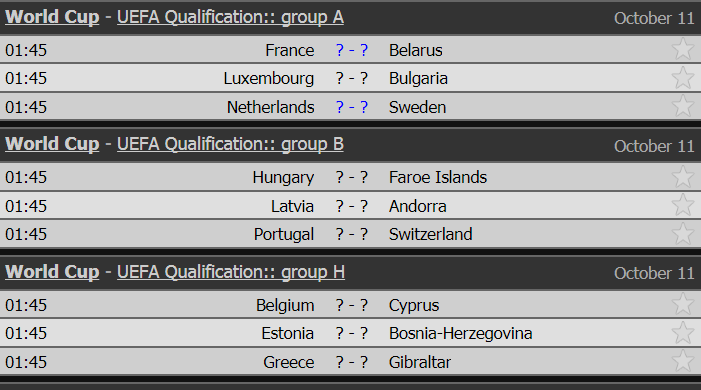
Task: Star the Greece vs Gibraltar match
Action: [x=683, y=361]
